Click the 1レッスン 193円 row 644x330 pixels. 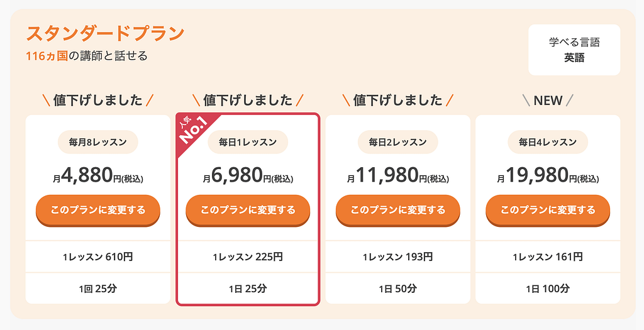click(x=397, y=256)
